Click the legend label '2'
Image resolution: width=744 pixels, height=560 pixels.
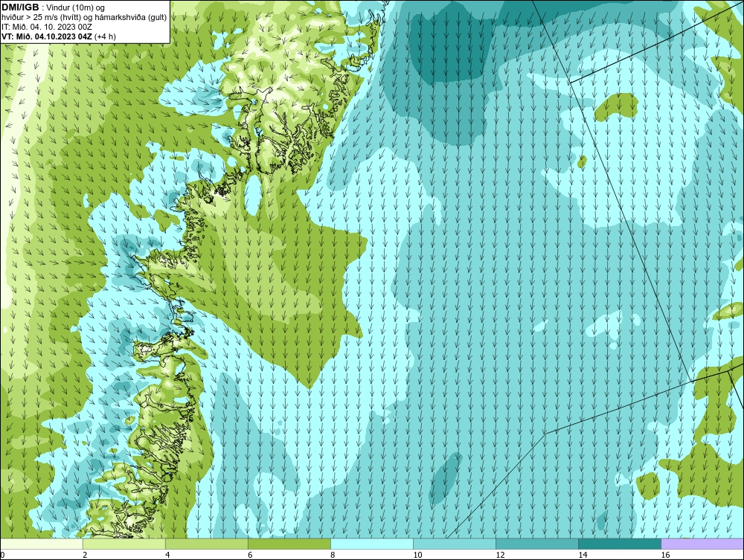[x=85, y=555]
